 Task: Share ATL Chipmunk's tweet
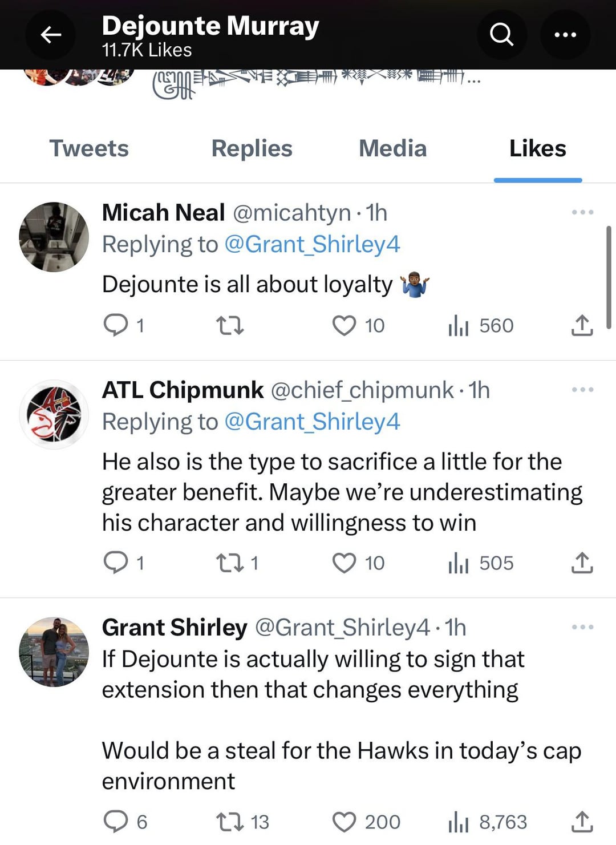tap(582, 563)
